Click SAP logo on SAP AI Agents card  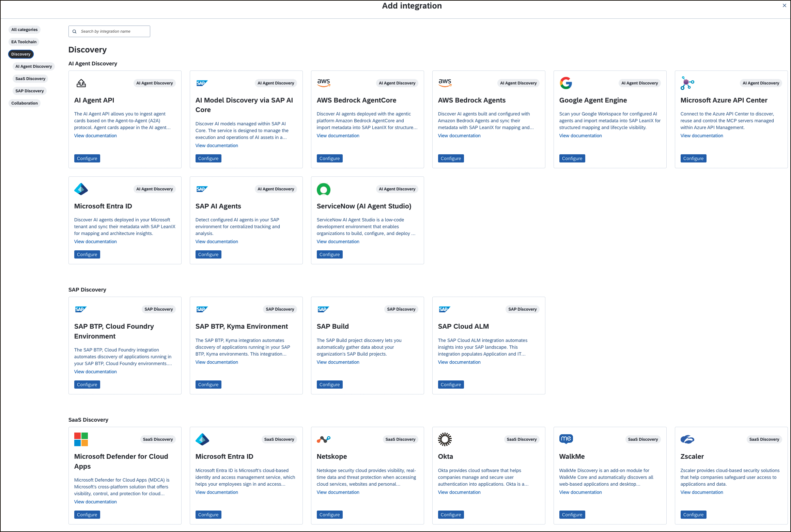(x=202, y=189)
